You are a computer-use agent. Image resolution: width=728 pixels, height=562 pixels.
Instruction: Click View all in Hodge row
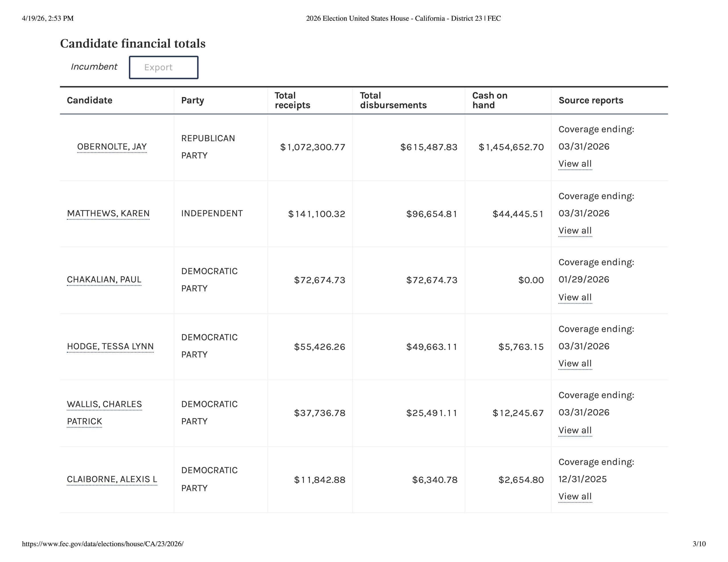pyautogui.click(x=575, y=363)
